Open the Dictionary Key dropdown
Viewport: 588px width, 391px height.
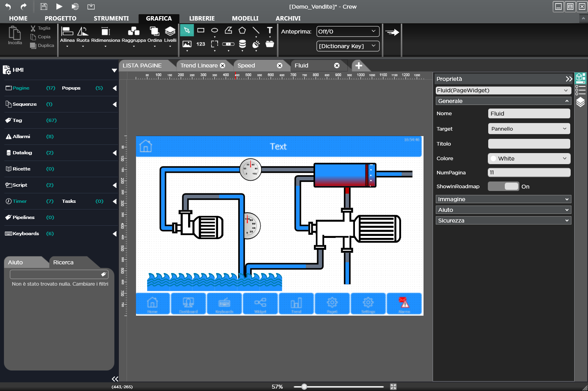(348, 46)
